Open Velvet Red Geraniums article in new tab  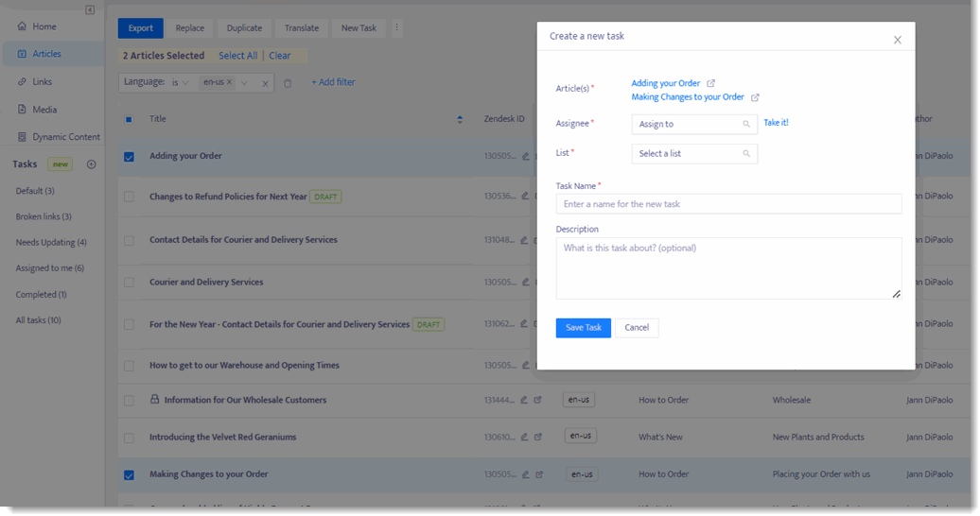pos(538,438)
